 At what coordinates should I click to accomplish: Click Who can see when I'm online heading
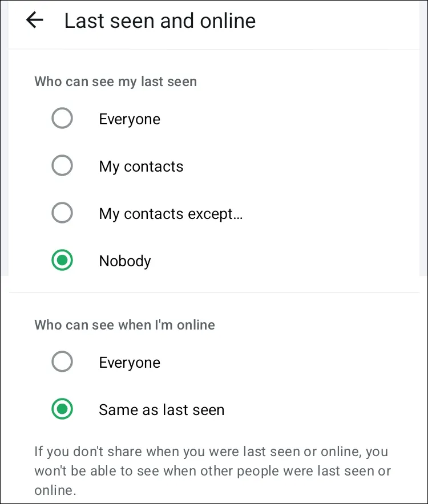124,325
